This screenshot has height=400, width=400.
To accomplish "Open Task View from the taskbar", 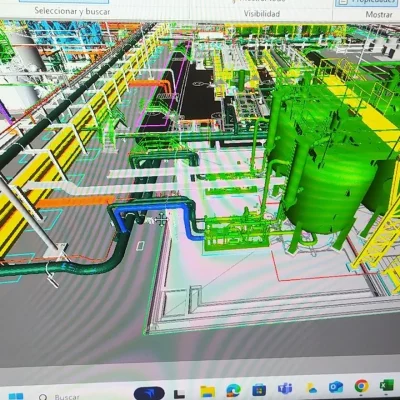I will pos(179,394).
